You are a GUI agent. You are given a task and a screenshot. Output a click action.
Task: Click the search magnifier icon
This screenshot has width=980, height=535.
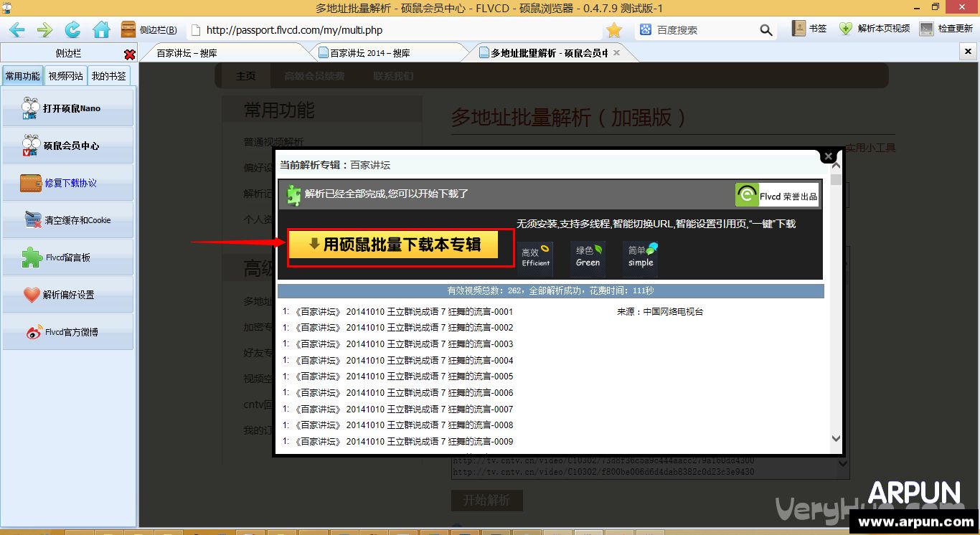pos(766,30)
